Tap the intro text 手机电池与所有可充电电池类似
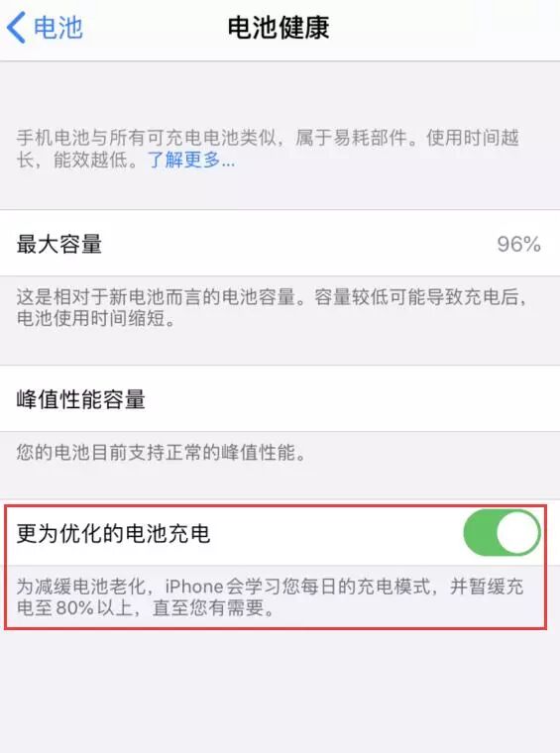The image size is (560, 753). (x=147, y=139)
